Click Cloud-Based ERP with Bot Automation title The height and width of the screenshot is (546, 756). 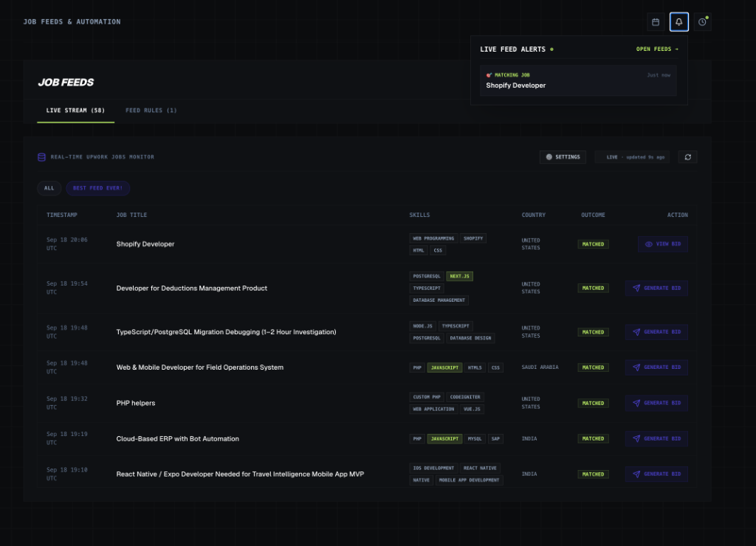177,438
